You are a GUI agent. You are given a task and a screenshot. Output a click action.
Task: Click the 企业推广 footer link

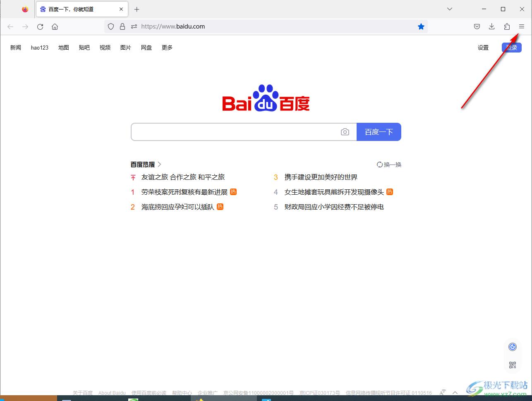[x=208, y=393]
